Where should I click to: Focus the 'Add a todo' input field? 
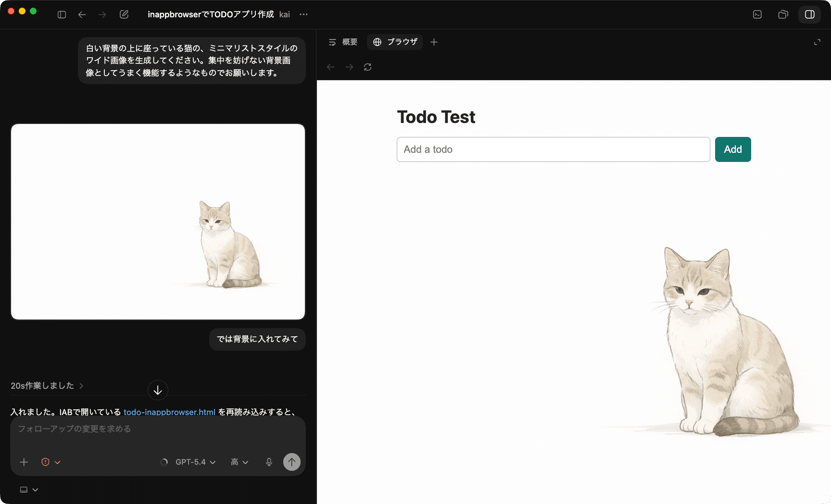553,149
